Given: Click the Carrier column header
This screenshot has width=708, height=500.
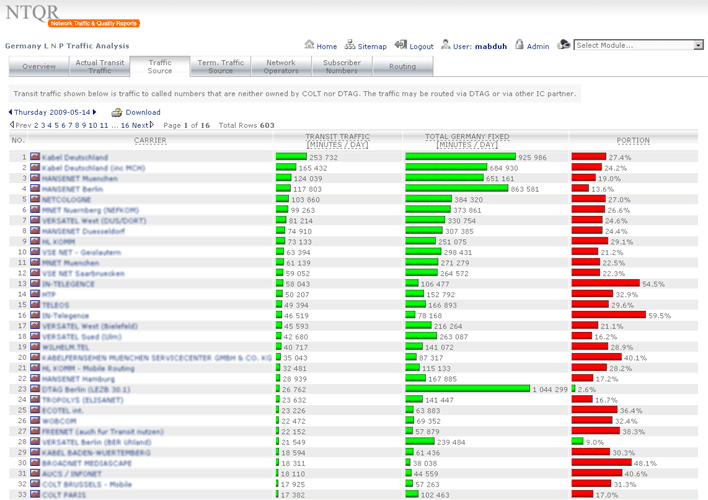Looking at the screenshot, I should [150, 141].
